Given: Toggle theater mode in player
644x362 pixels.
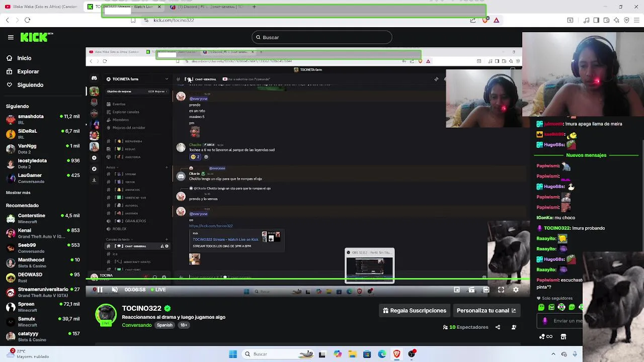Looking at the screenshot, I should coord(486,290).
